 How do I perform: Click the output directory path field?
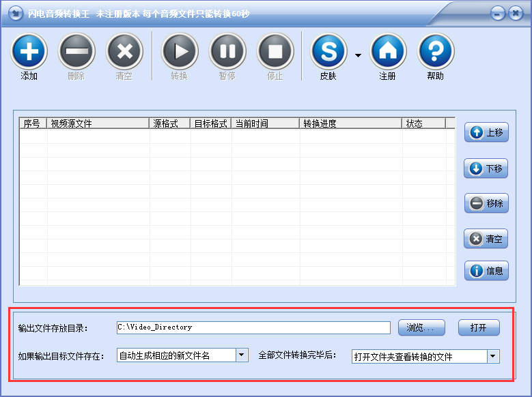pyautogui.click(x=253, y=327)
